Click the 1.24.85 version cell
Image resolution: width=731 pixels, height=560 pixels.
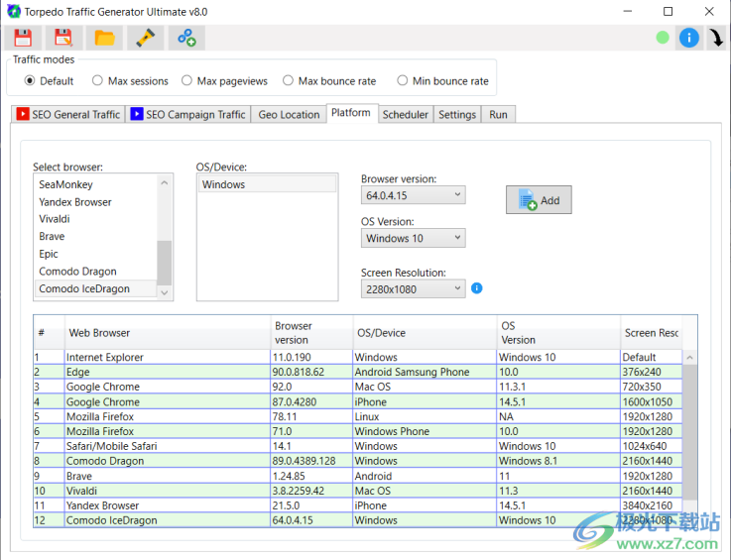tap(311, 476)
